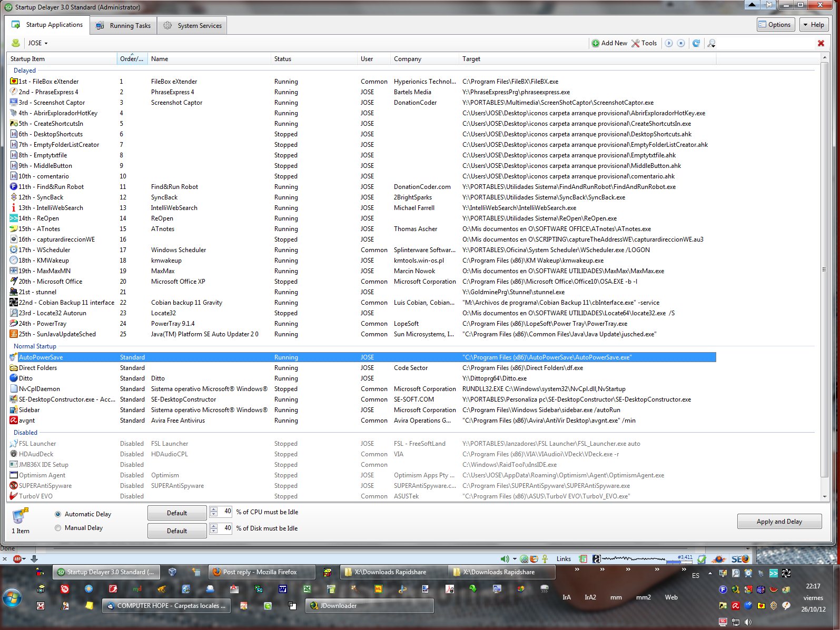This screenshot has height=630, width=840.
Task: Select the Automatic Delay radio button
Action: click(x=58, y=514)
